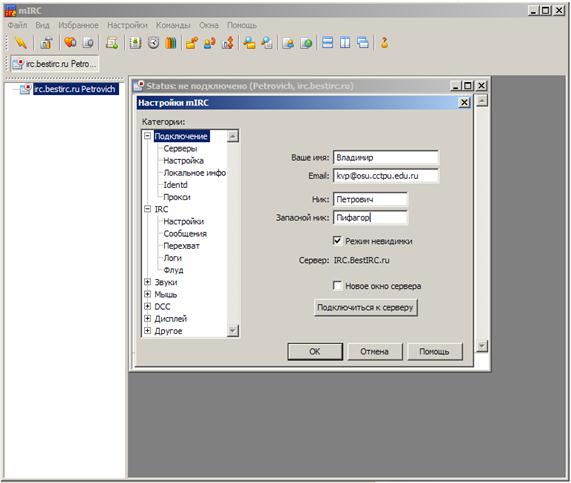Click Подключиться к серверу button
Image resolution: width=571 pixels, height=483 pixels.
[365, 307]
